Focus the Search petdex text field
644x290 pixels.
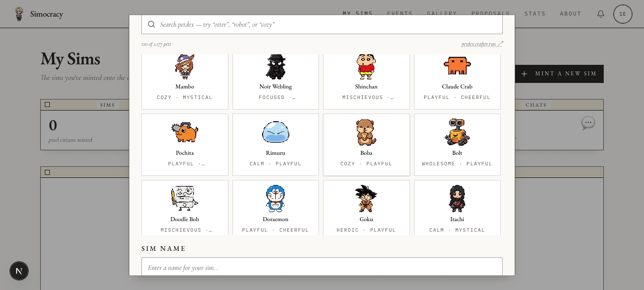[x=322, y=24]
